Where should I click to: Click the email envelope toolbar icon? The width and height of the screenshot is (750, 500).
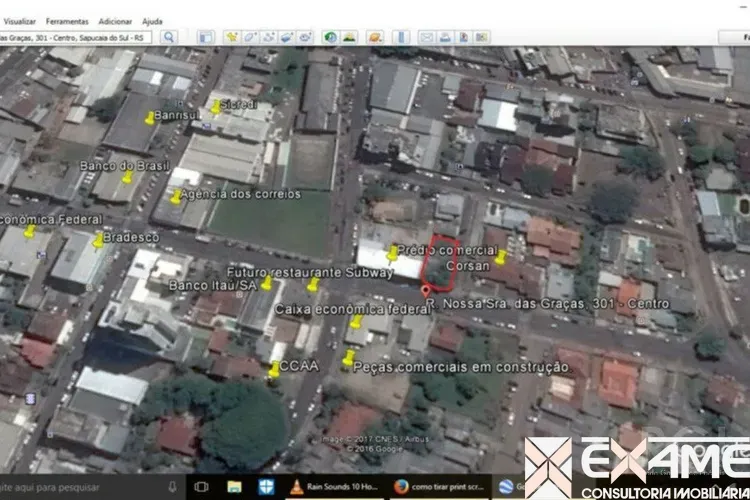pyautogui.click(x=426, y=37)
